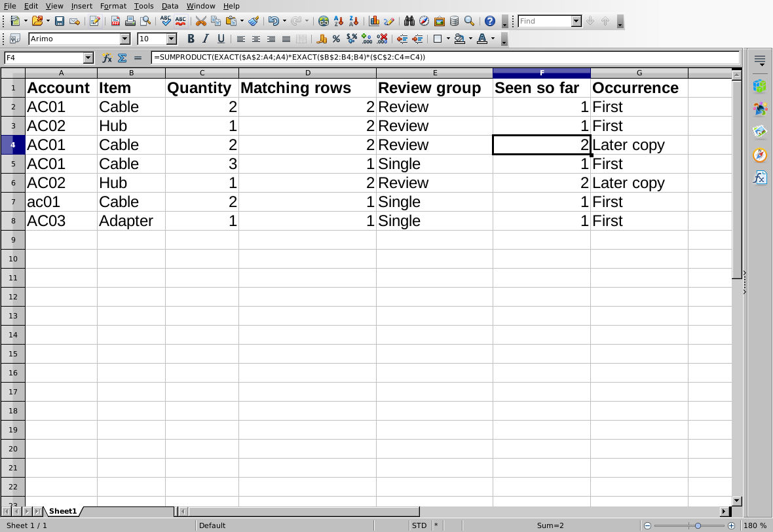Sort descending Z to A
Viewport: 773px width, 532px height.
coord(354,21)
